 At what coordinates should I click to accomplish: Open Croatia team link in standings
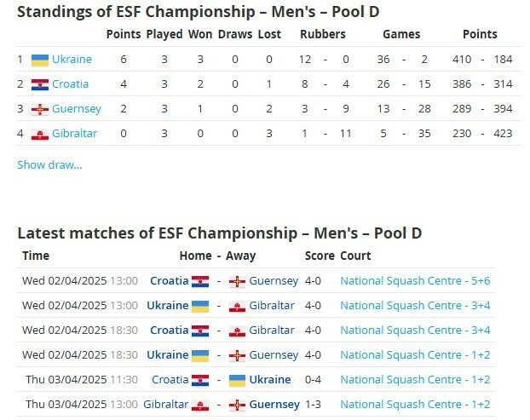pyautogui.click(x=70, y=84)
